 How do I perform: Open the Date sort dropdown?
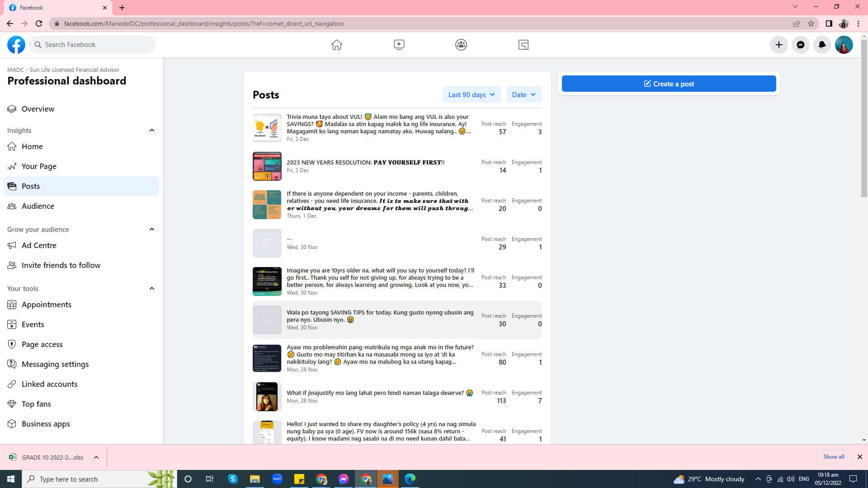click(524, 94)
